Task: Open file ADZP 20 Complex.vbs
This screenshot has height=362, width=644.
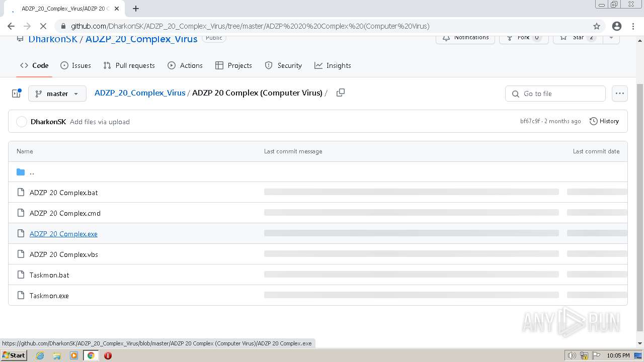Action: pos(64,254)
